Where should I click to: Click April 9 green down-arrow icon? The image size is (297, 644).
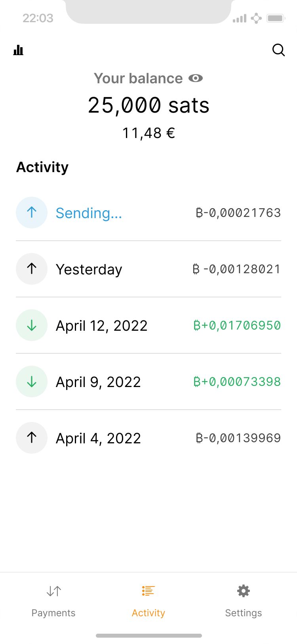(x=32, y=381)
